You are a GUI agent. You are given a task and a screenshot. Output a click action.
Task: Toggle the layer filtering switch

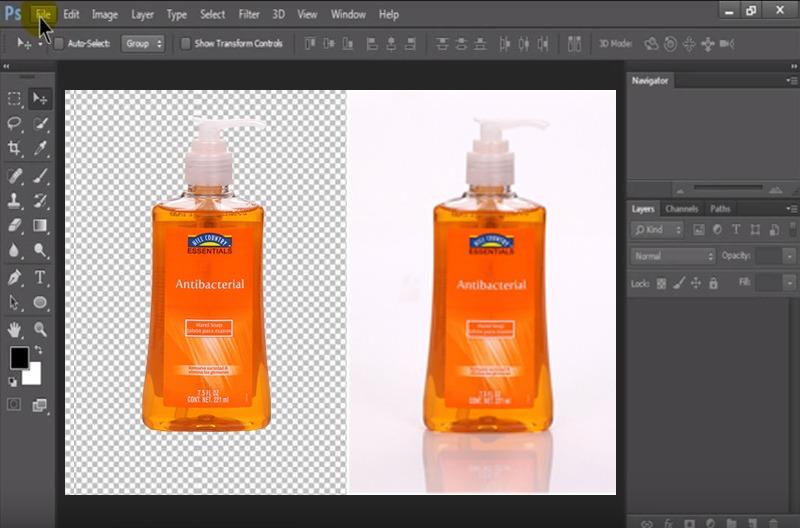tap(792, 229)
